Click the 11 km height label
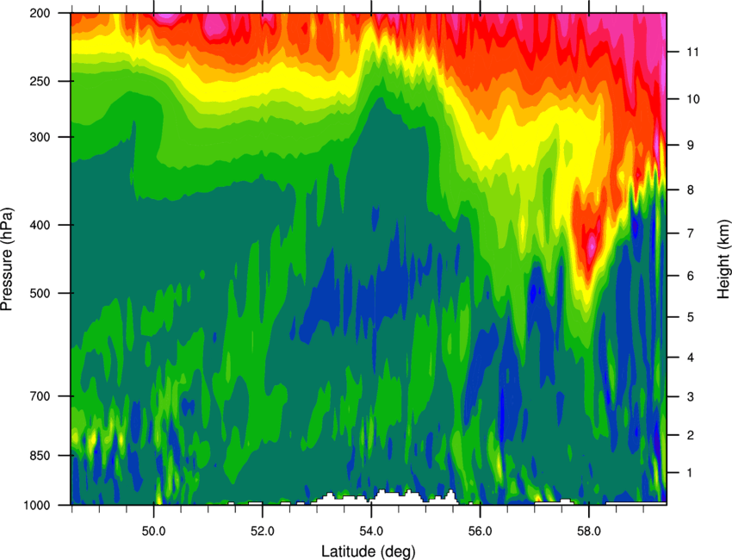 pyautogui.click(x=692, y=52)
